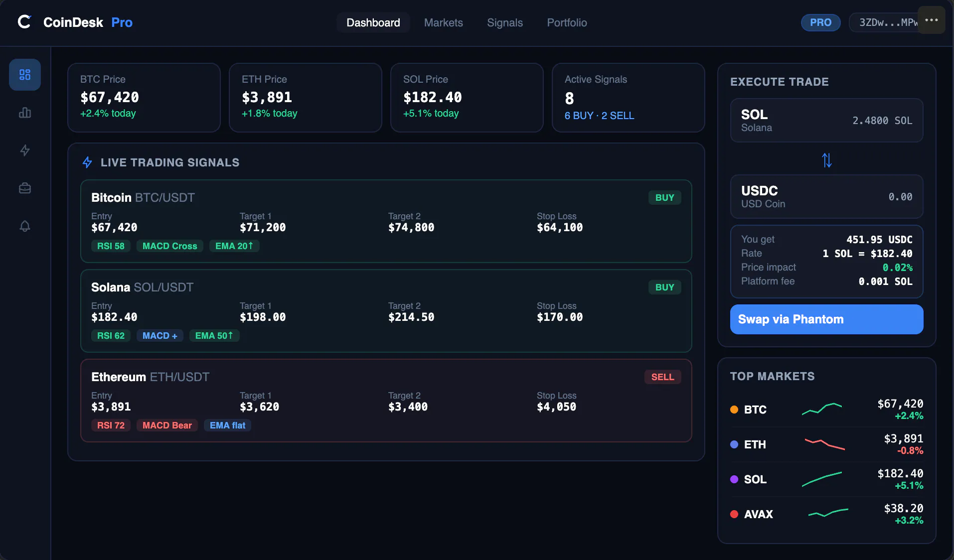Click the 0.02% price impact value
954x560 pixels.
pyautogui.click(x=898, y=268)
